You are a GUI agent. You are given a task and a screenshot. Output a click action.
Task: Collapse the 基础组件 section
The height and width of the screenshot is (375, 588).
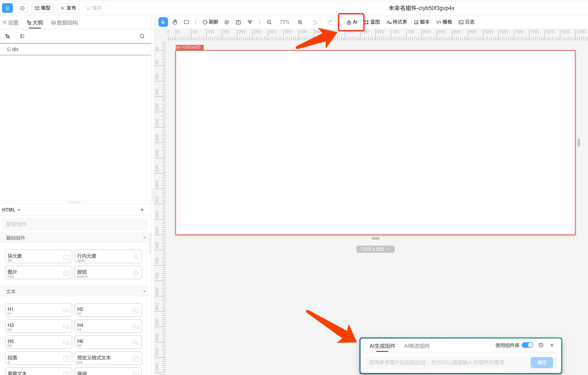click(x=145, y=238)
